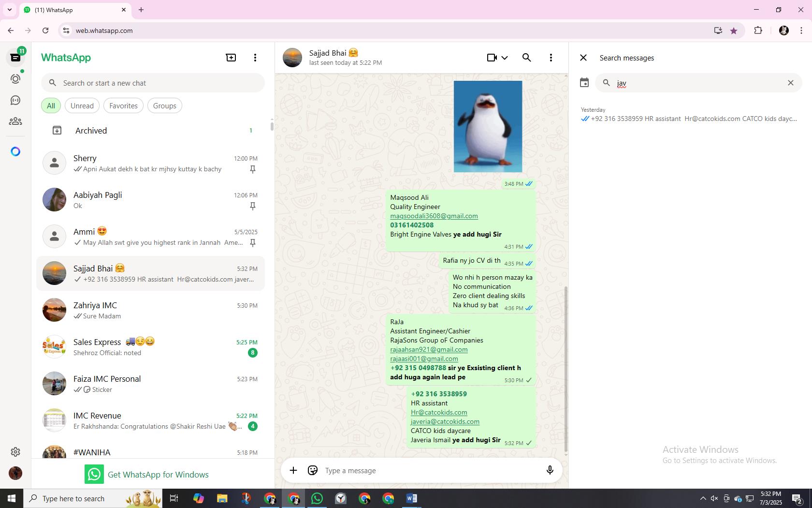Open File Explorer in taskbar

pos(222,498)
